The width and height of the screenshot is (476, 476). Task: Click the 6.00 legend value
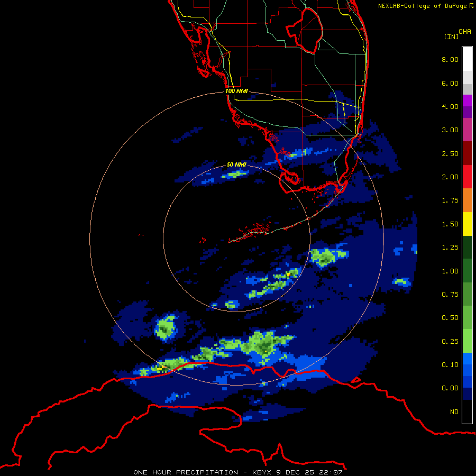450,83
